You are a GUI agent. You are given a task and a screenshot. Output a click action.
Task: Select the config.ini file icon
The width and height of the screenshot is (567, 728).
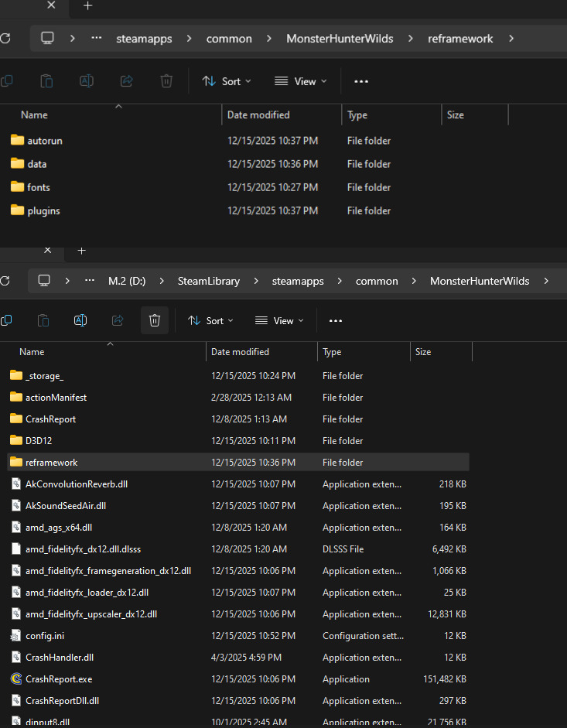point(16,636)
